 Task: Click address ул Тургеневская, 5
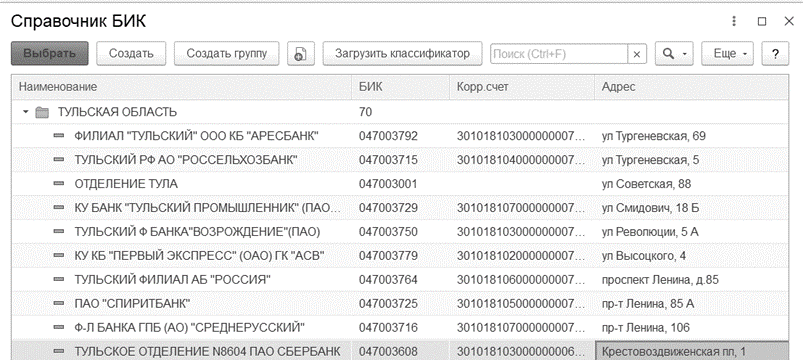(x=650, y=160)
